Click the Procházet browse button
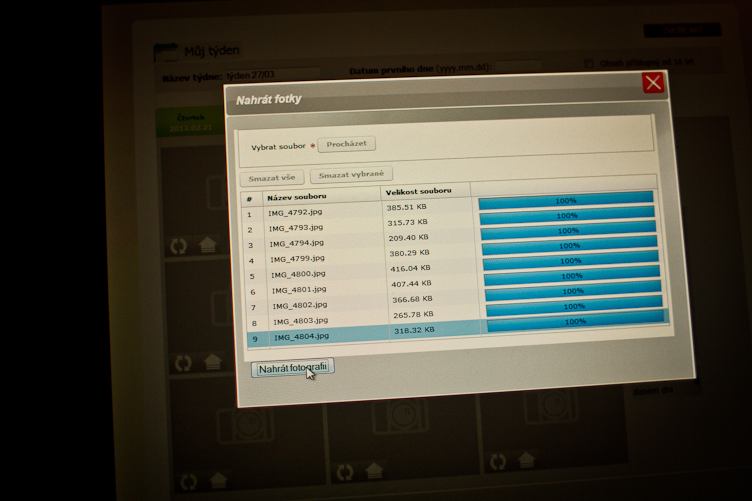752x501 pixels. point(346,144)
